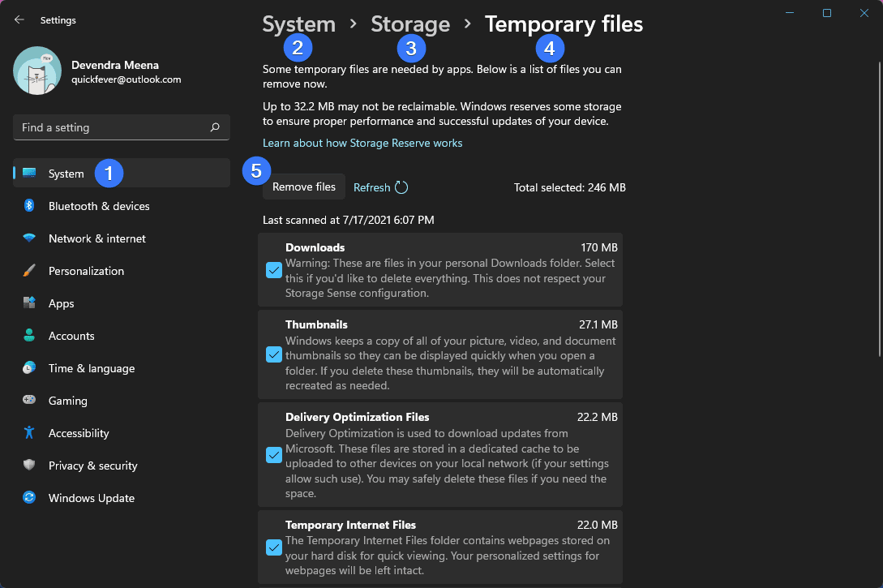Open Learn about how Storage Reserve works
The height and width of the screenshot is (588, 883).
click(x=362, y=142)
